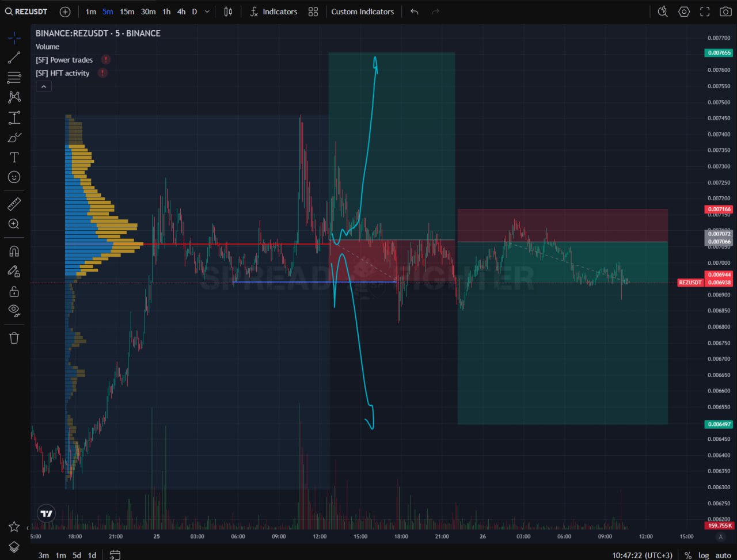
Task: Collapse the indicators legend chevron
Action: [x=44, y=86]
